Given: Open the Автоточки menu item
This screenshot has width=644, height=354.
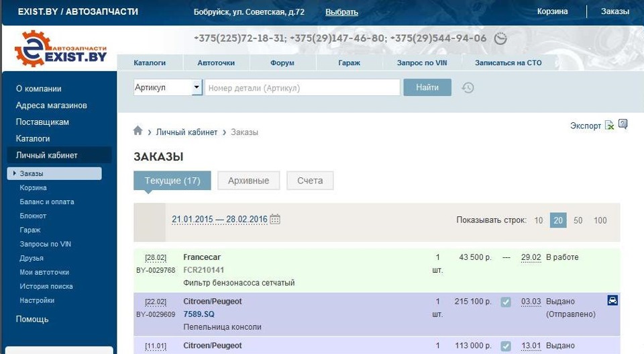Looking at the screenshot, I should coord(216,63).
